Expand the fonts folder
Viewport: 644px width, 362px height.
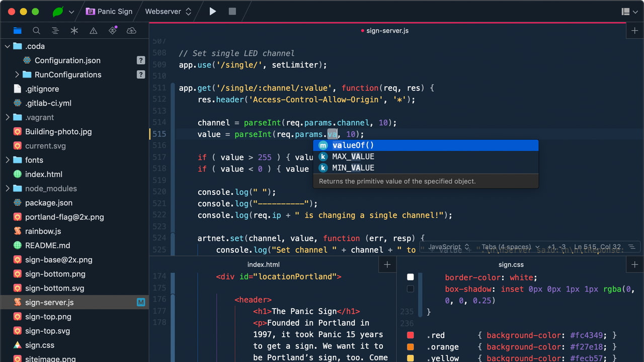pyautogui.click(x=7, y=160)
